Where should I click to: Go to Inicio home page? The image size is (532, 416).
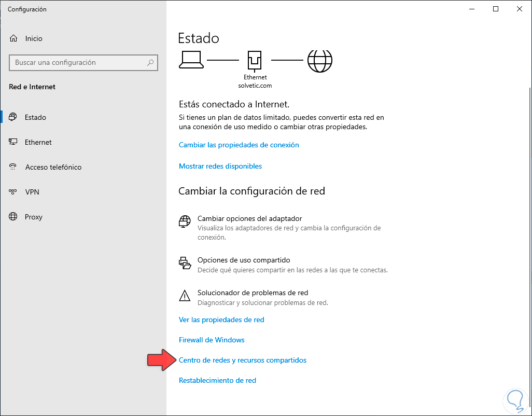83,38
